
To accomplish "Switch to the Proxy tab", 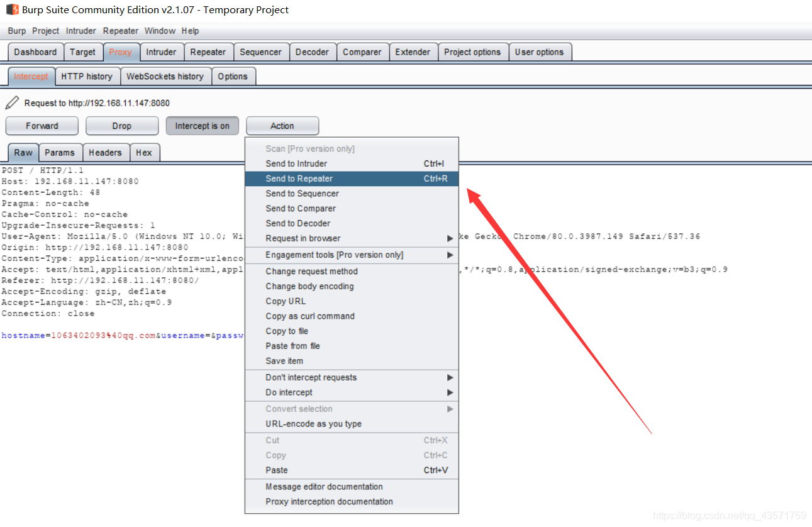I will tap(121, 52).
